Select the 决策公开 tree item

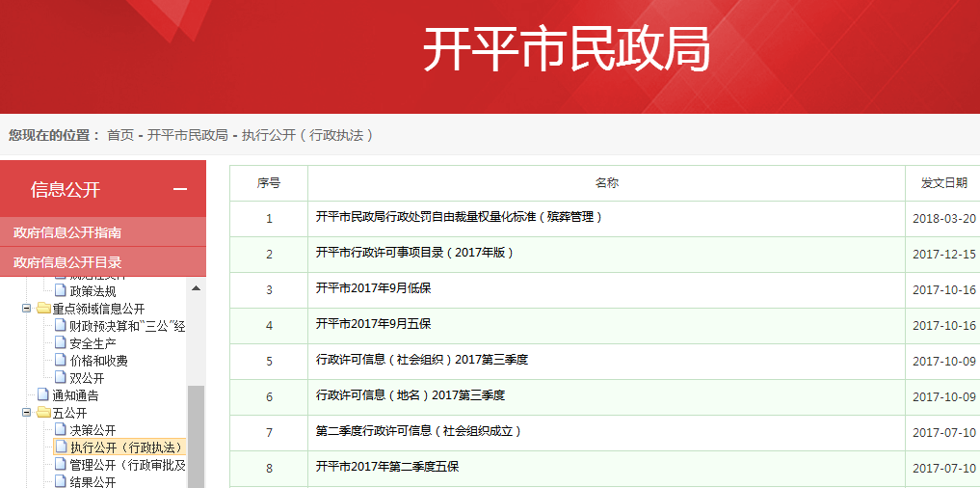pos(93,430)
